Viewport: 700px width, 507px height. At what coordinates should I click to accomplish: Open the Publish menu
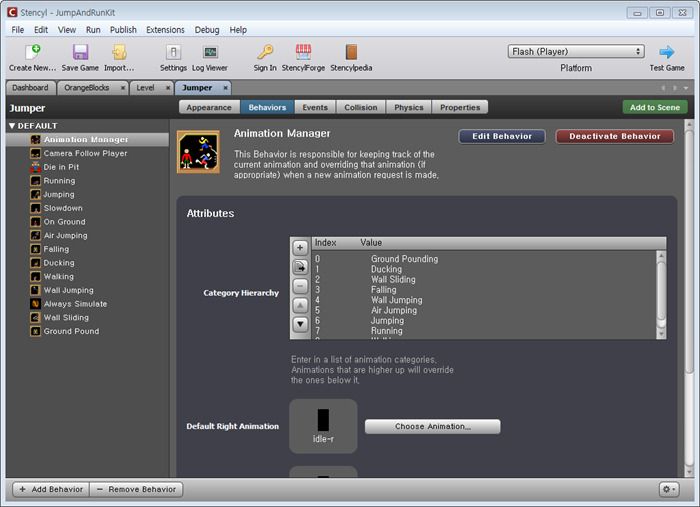coord(123,30)
